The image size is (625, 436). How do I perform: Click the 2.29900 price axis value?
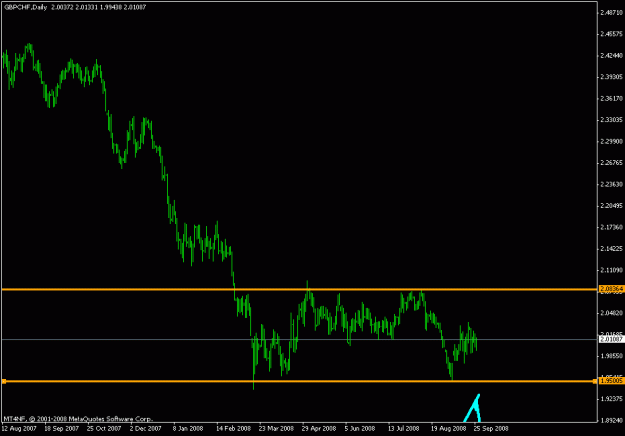pos(611,141)
